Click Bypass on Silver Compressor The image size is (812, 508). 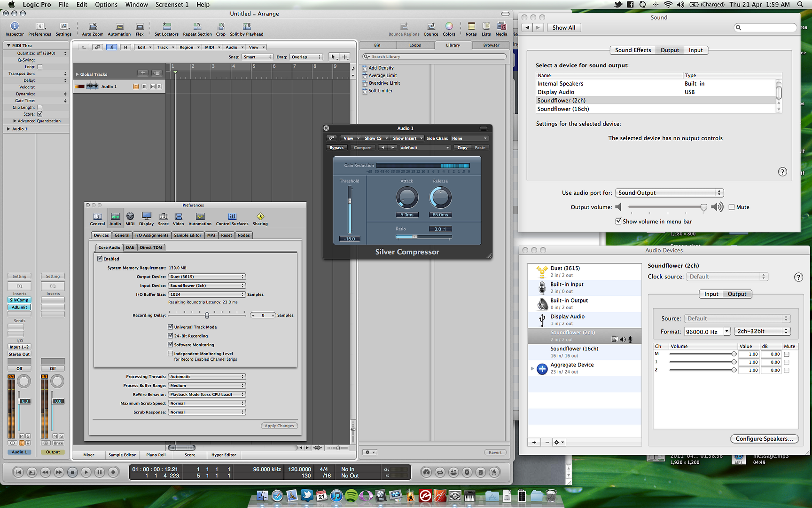click(x=336, y=148)
